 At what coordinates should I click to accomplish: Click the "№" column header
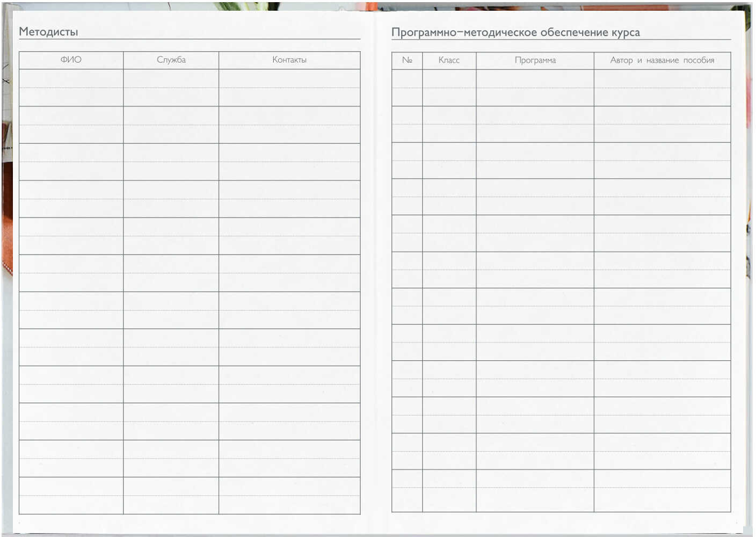point(407,60)
